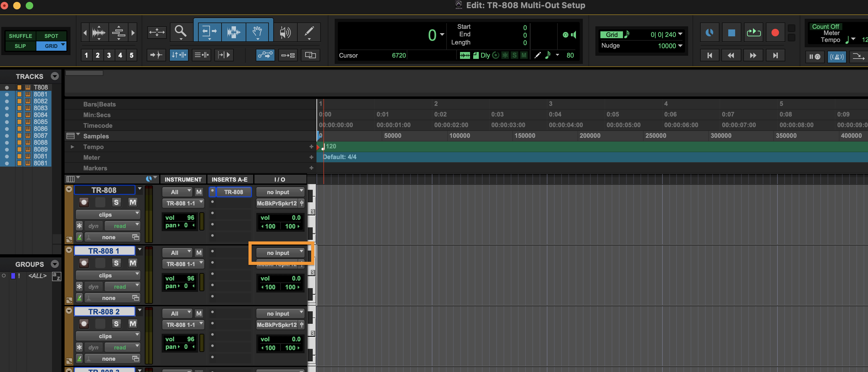This screenshot has height=372, width=868.
Task: Select the Pencil tool
Action: coord(309,32)
